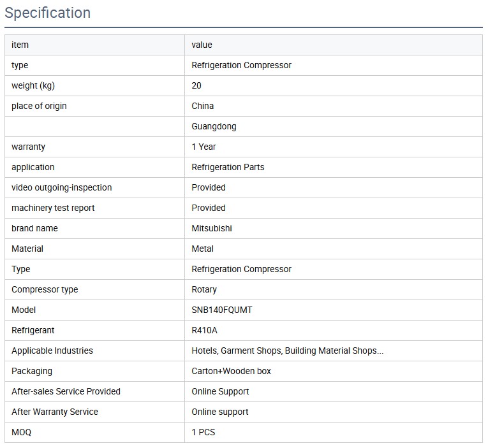Screen dimensions: 488x448
Task: Select the value 'Refrigeration Parts'
Action: coord(228,167)
